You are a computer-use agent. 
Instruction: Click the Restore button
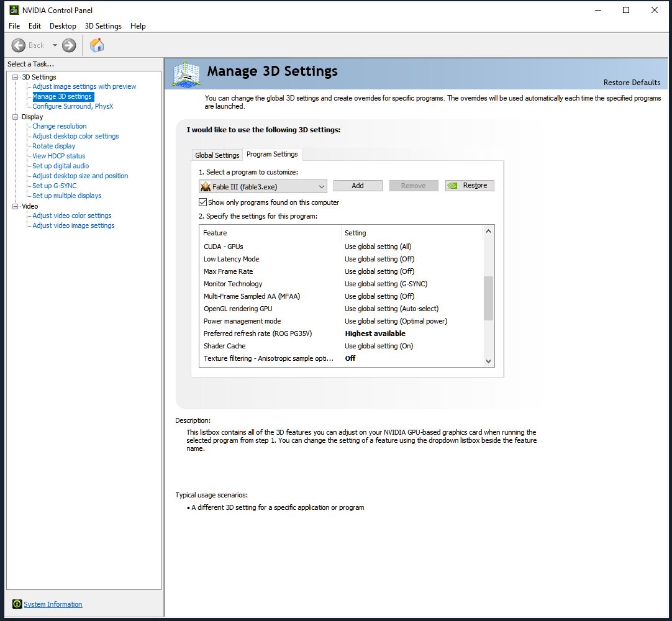[x=470, y=186]
